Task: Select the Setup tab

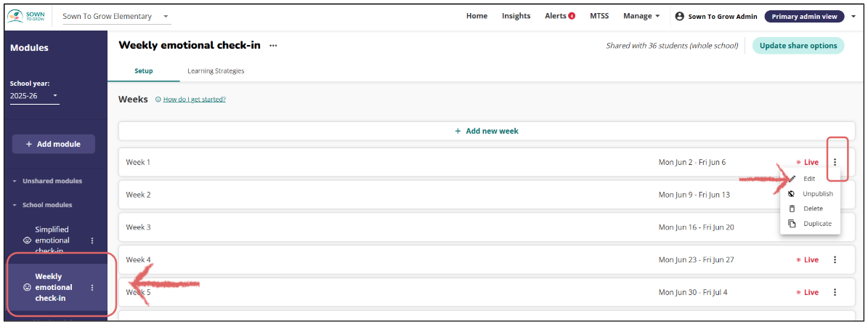Action: [x=143, y=71]
